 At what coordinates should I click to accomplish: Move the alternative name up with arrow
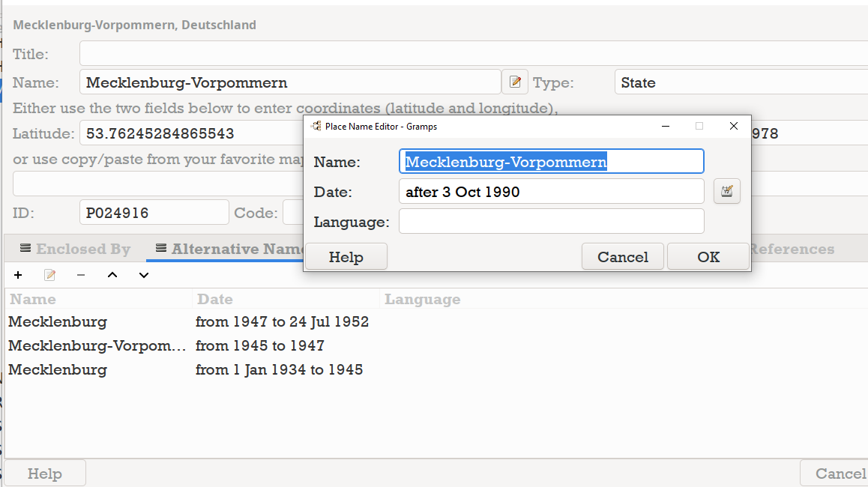pos(112,275)
